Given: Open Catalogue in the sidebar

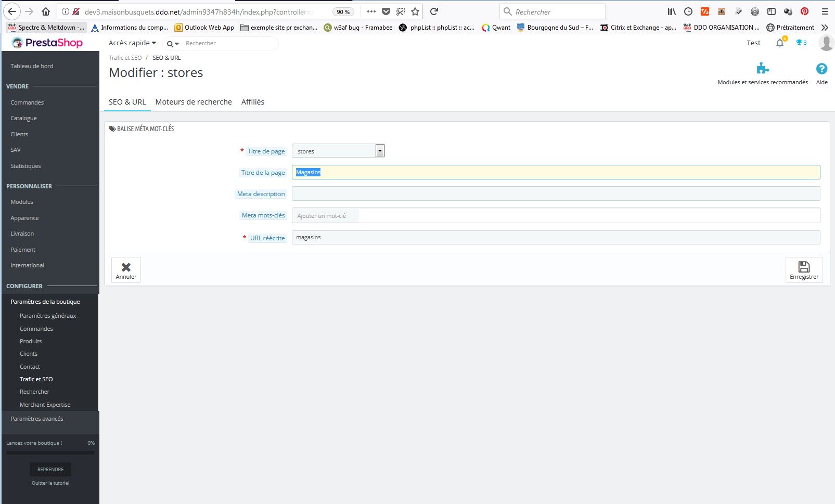Looking at the screenshot, I should click(x=23, y=118).
